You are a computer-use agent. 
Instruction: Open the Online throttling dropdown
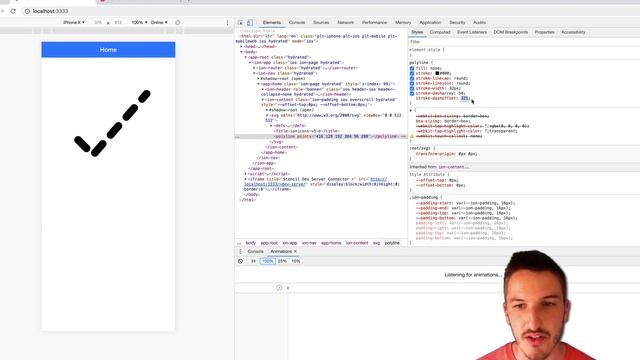(x=159, y=22)
